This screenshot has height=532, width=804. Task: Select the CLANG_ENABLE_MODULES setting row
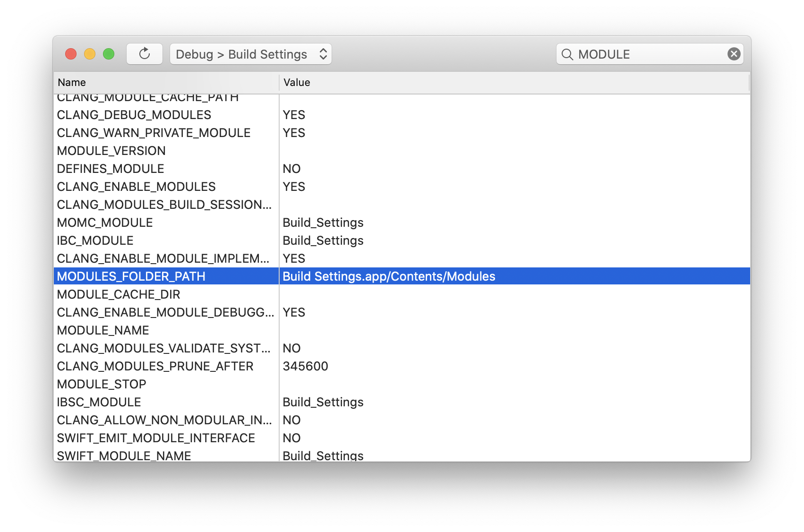[137, 186]
